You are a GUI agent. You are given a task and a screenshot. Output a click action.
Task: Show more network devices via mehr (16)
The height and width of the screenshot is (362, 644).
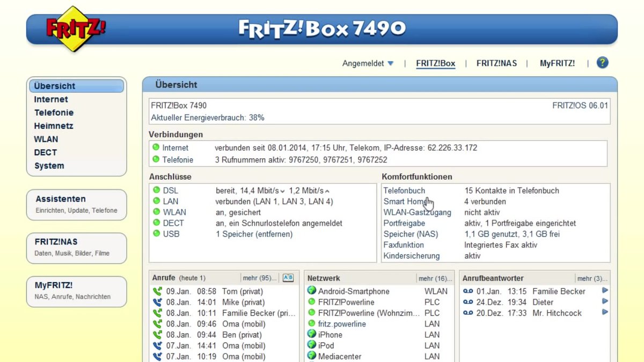tap(435, 278)
